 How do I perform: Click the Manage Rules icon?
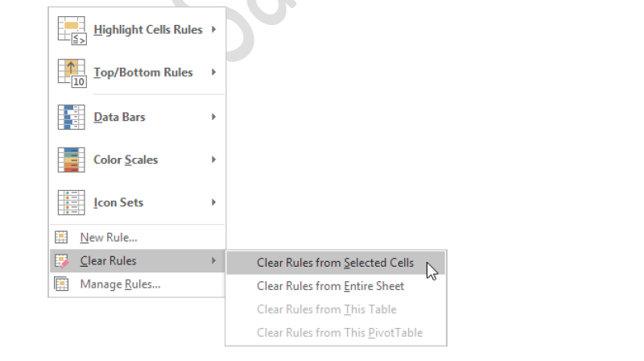[61, 284]
